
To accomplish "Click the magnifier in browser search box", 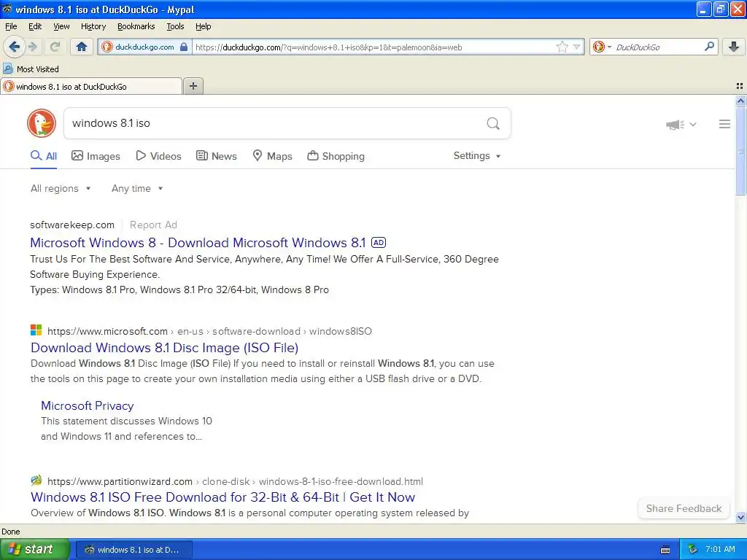I will point(709,47).
